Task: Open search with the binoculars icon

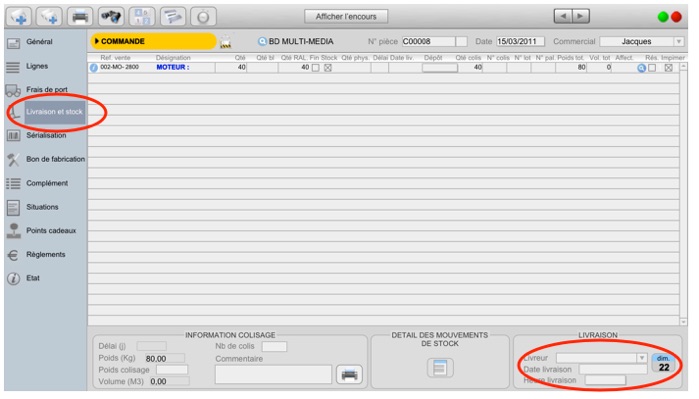Action: pos(111,17)
